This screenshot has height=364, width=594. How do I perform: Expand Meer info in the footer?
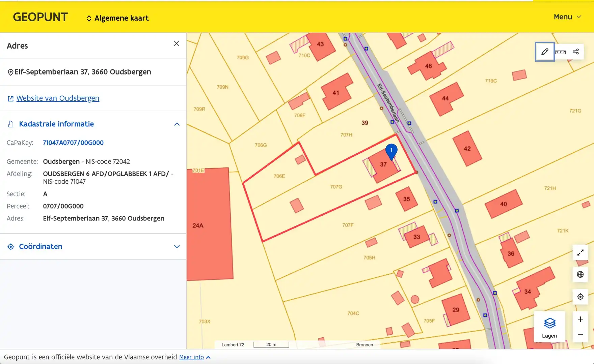click(x=194, y=357)
